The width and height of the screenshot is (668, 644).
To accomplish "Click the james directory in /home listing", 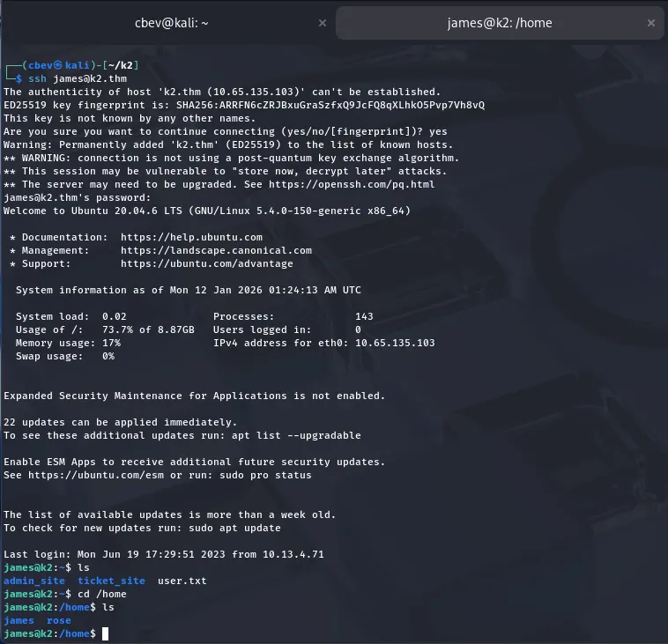I will [19, 620].
